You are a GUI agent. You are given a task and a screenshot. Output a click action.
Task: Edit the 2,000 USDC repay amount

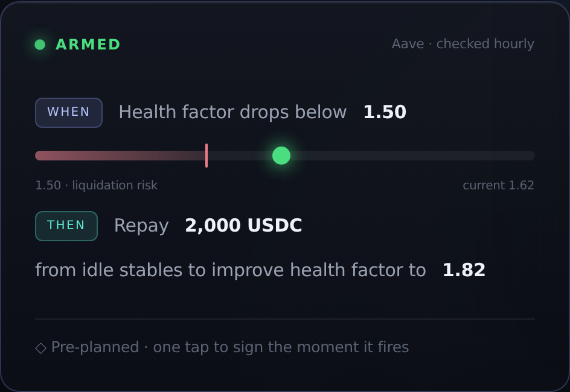pyautogui.click(x=243, y=226)
